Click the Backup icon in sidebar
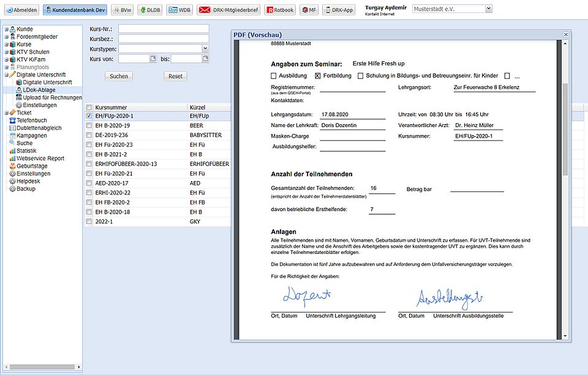Image resolution: width=588 pixels, height=375 pixels. pyautogui.click(x=12, y=189)
